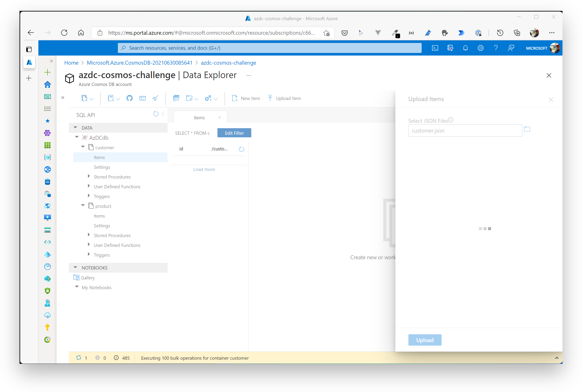Collapse the NOTEBOOKS section

pos(76,267)
